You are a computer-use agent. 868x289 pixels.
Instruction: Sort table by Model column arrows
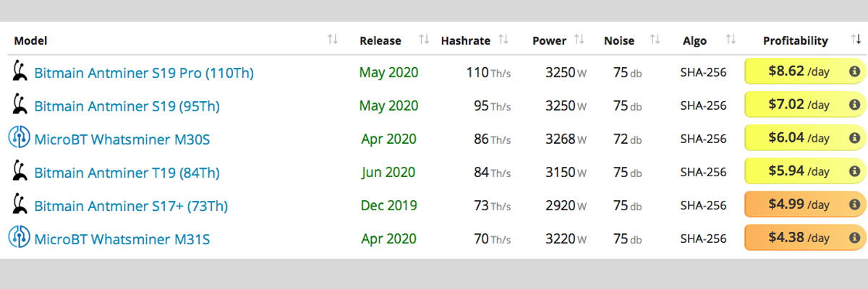[x=333, y=40]
